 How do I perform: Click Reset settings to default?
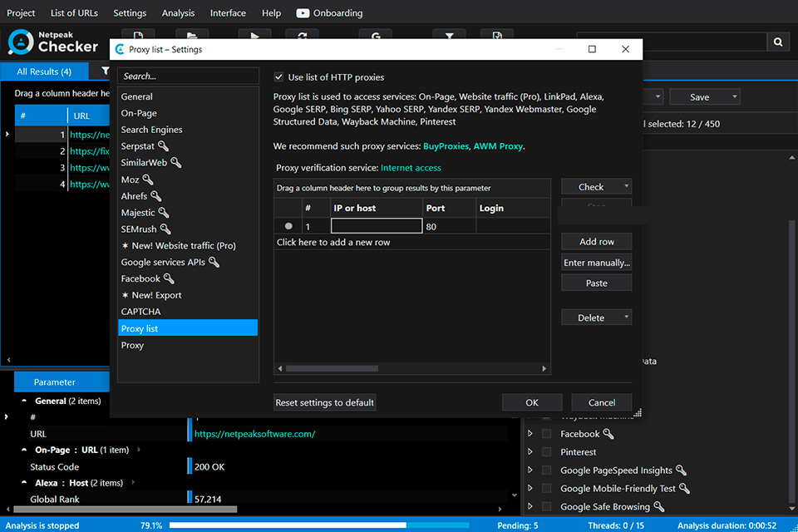pos(325,402)
